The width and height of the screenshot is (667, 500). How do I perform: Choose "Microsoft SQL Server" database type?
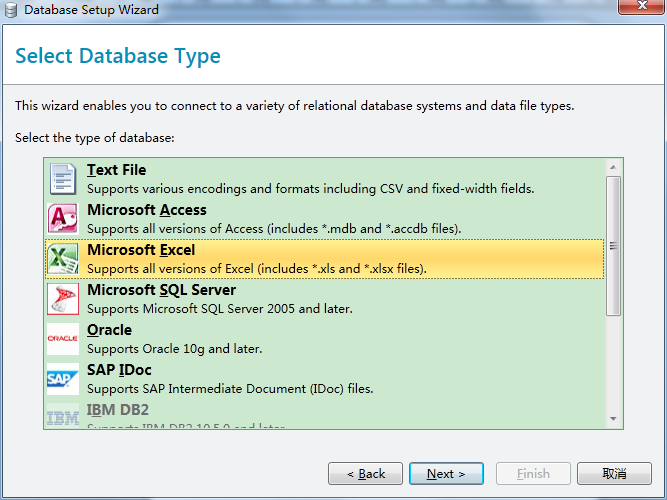tap(324, 299)
